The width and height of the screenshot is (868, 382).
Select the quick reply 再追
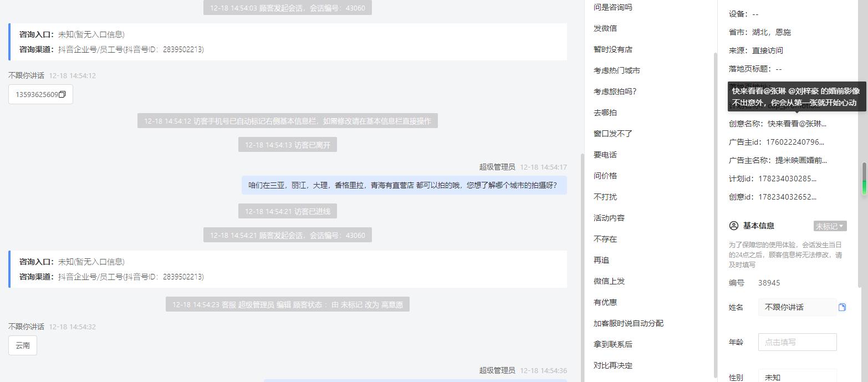coord(601,260)
